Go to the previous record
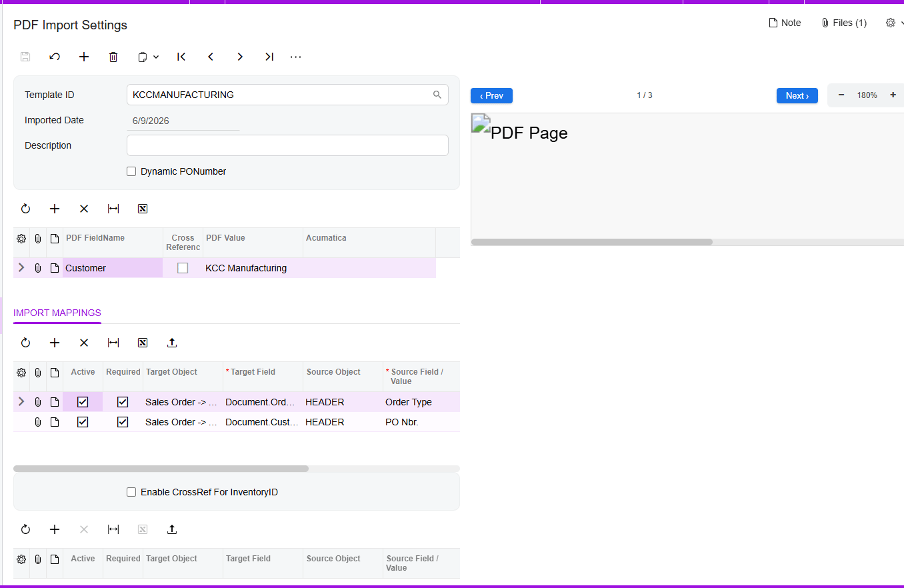 point(211,57)
